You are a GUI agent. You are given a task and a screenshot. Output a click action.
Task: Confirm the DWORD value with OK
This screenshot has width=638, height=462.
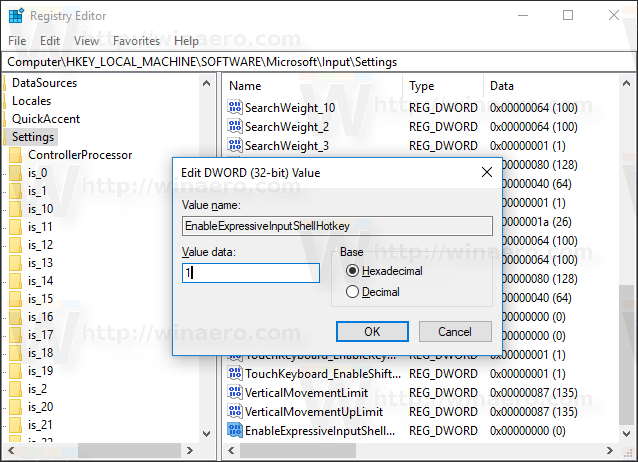coord(372,332)
